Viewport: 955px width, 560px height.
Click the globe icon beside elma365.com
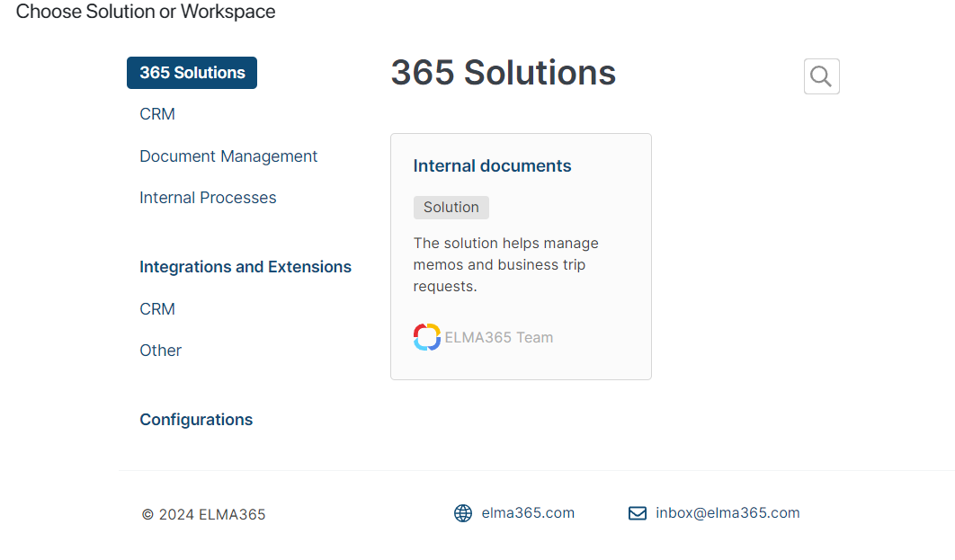463,513
